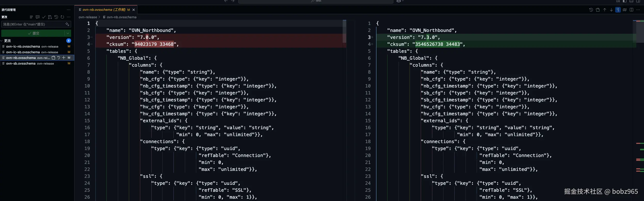
Task: Click the command center search field
Action: click(316, 1)
